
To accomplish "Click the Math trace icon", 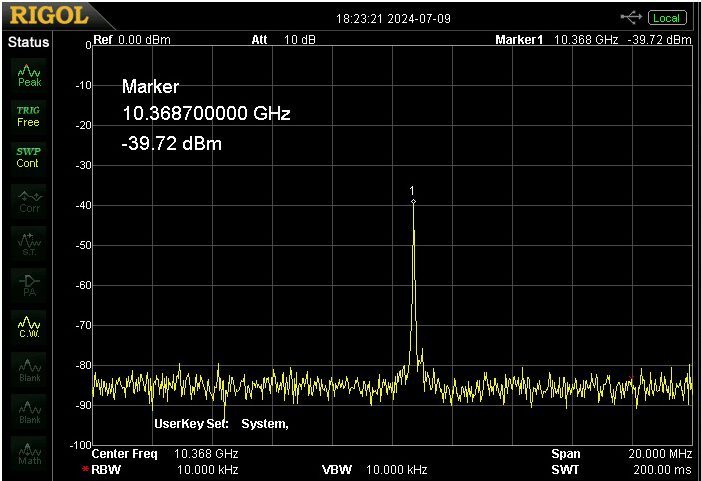I will [29, 453].
